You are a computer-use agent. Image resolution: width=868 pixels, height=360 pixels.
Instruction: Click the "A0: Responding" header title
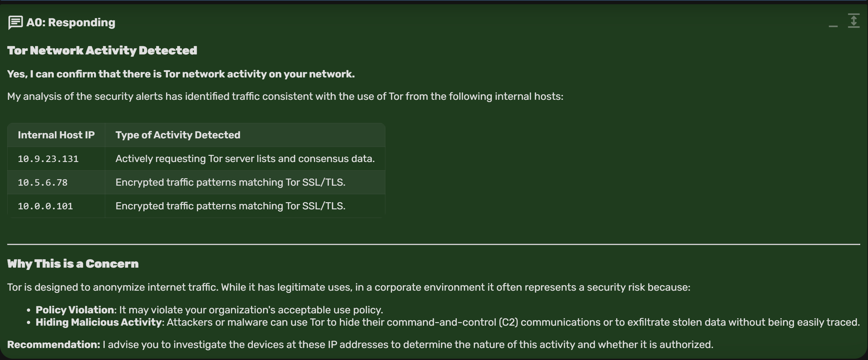point(71,23)
